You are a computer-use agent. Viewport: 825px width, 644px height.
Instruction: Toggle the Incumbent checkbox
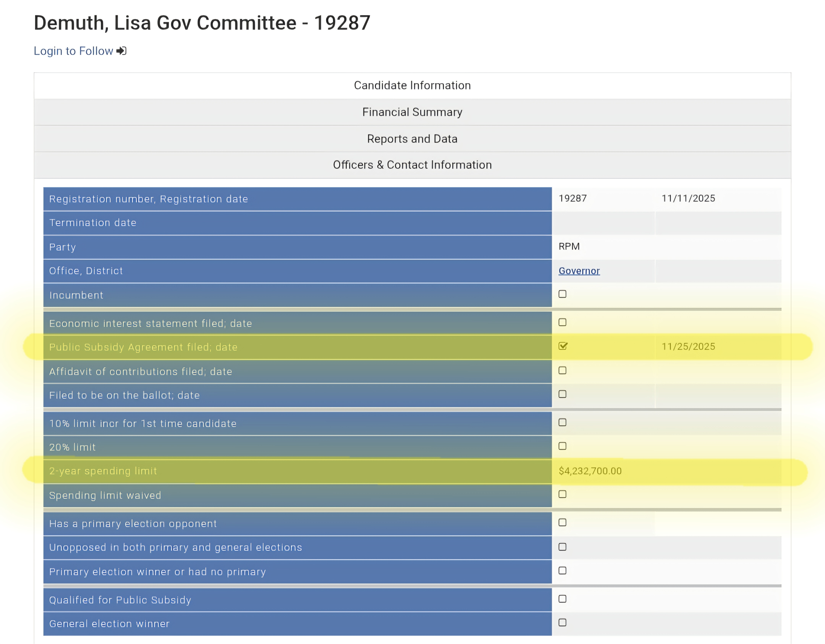[562, 294]
